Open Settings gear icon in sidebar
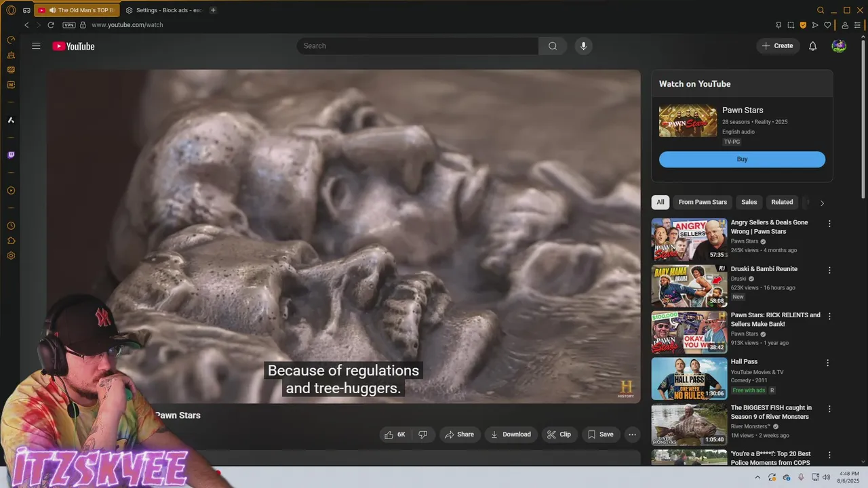 point(11,256)
